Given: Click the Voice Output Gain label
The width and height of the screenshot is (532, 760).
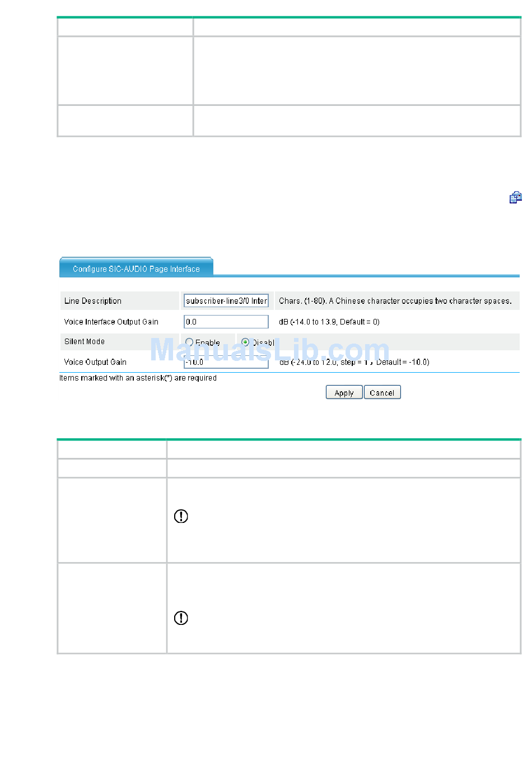Looking at the screenshot, I should 95,362.
